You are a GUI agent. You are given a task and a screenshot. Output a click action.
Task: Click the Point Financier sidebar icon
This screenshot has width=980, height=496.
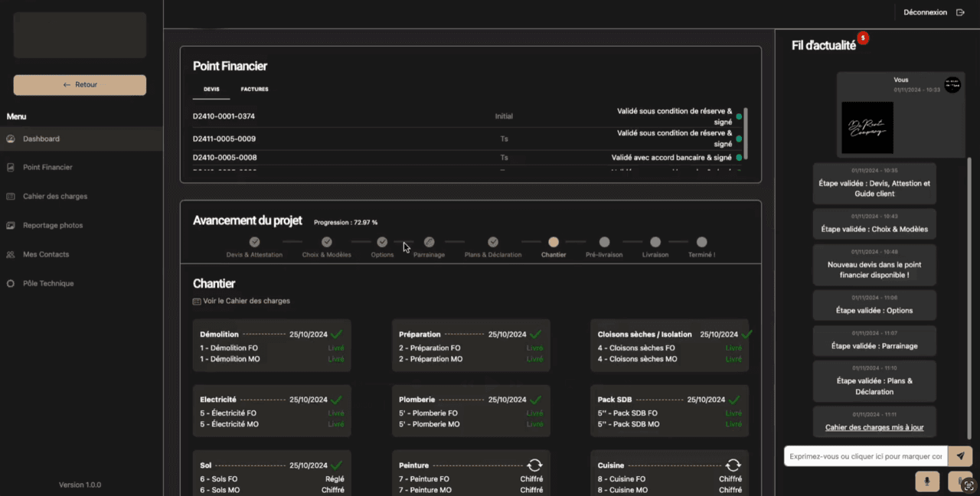point(11,167)
